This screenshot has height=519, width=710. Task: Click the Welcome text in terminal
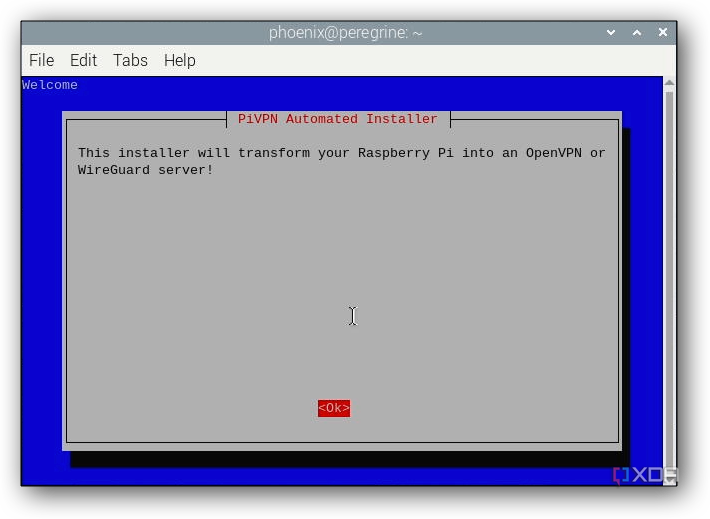point(50,85)
